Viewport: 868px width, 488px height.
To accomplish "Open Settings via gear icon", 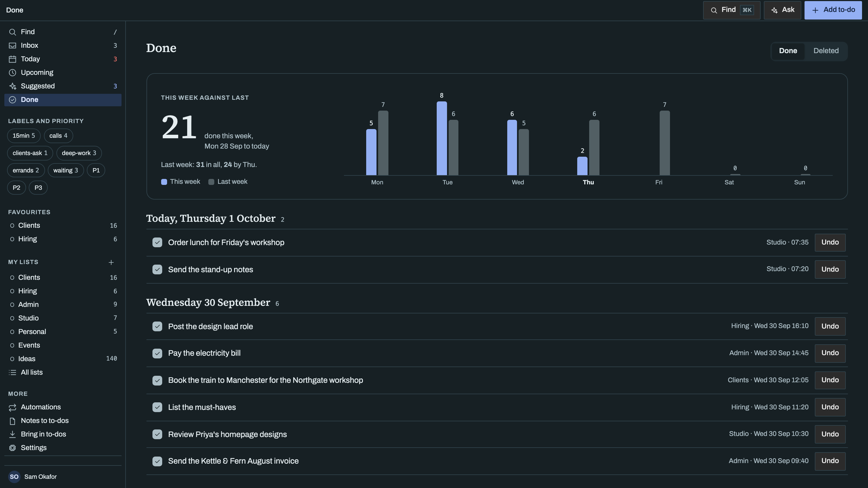I will tap(12, 448).
